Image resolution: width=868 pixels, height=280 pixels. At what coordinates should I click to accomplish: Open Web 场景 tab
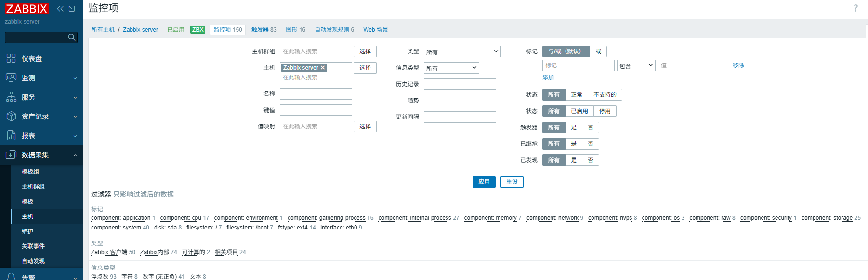tap(376, 30)
